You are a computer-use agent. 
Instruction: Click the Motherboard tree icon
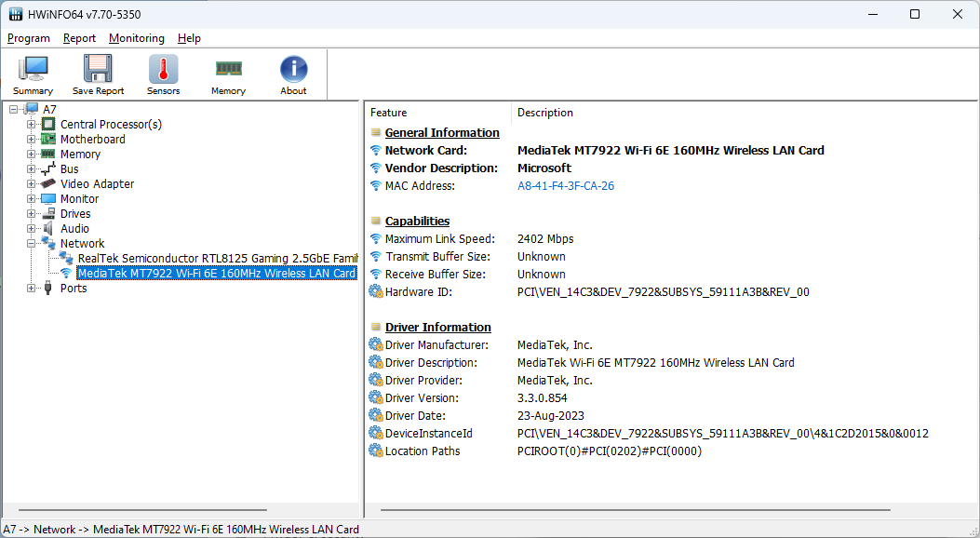(x=48, y=140)
